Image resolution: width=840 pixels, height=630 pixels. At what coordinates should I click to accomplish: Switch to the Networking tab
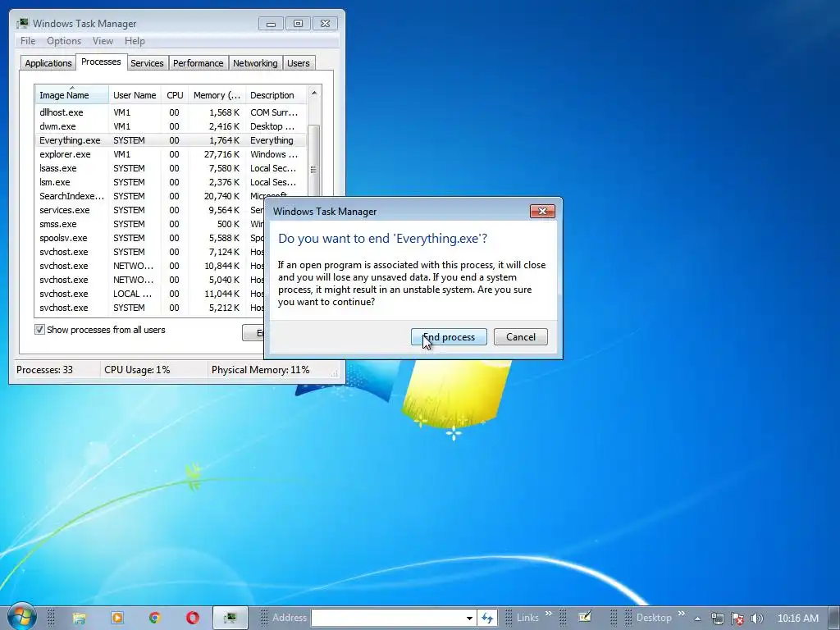(x=255, y=63)
